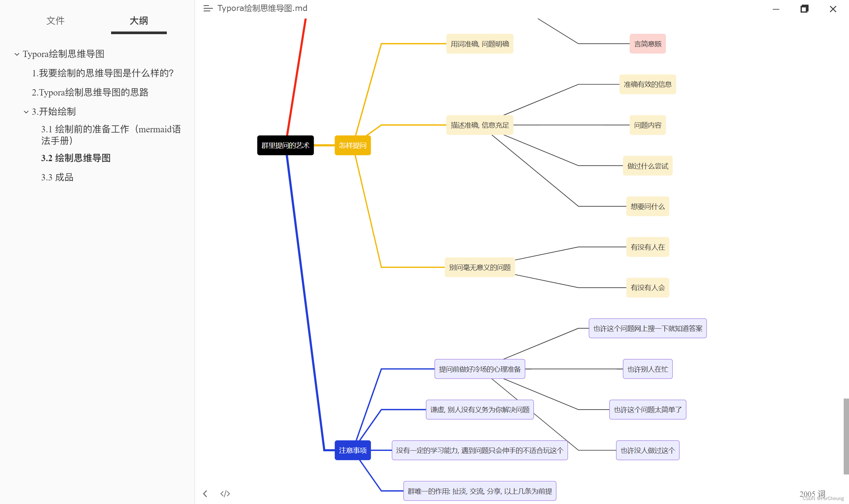Click the yellow '怎样提问' node
The image size is (849, 504).
(x=353, y=145)
